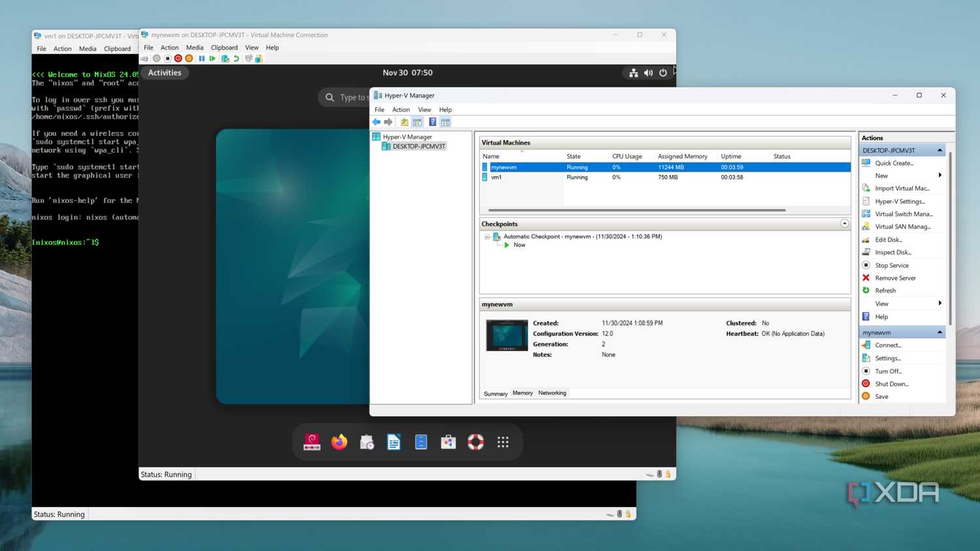Select mynewvm row in Virtual Machines list
This screenshot has width=980, height=551.
coord(665,167)
